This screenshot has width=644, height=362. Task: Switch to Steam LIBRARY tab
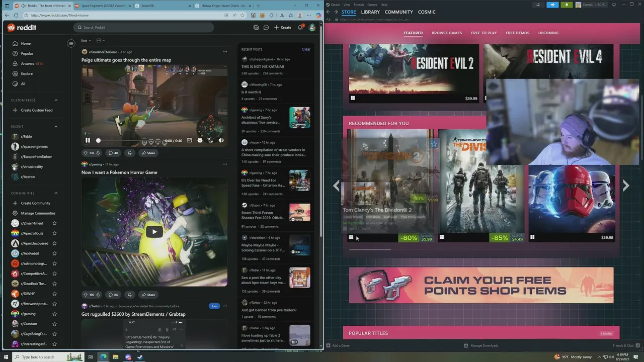tap(370, 12)
